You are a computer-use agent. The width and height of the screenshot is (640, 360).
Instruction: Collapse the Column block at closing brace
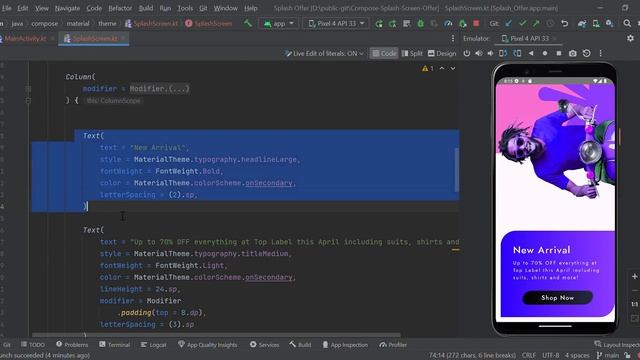coord(28,100)
